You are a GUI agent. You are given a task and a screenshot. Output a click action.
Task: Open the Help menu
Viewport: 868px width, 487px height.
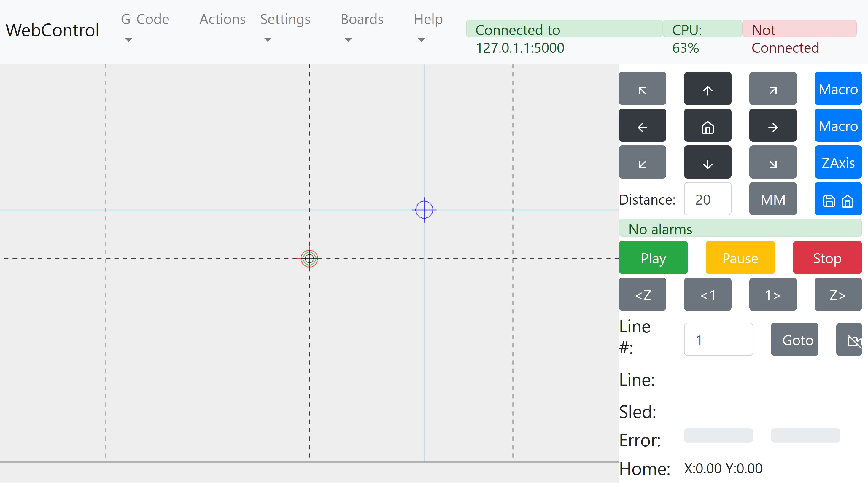(427, 27)
